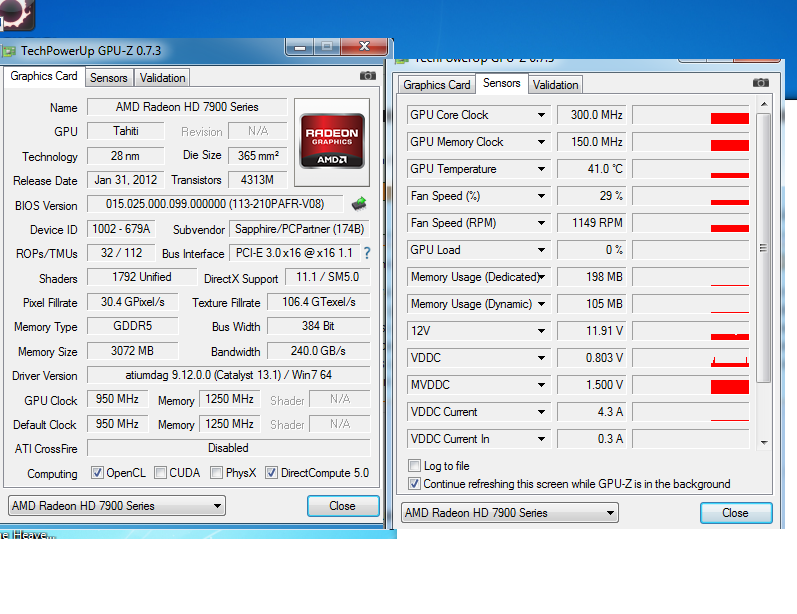Viewport: 797px width, 614px height.
Task: Click the Driver Version value field
Action: [x=229, y=375]
